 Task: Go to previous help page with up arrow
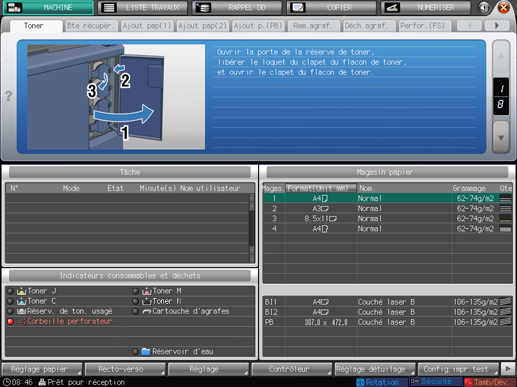pos(501,56)
